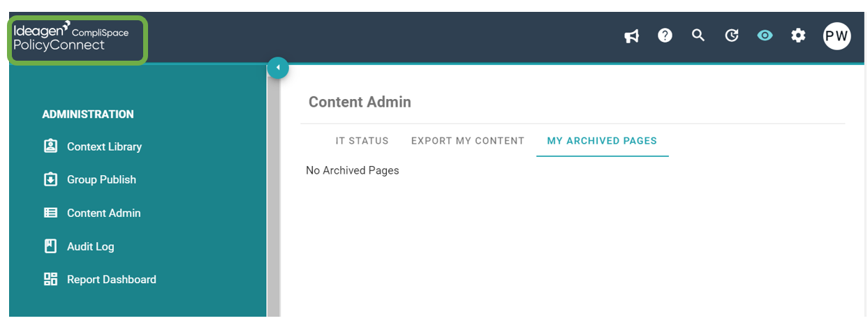Click the No Archived Pages text
Image resolution: width=868 pixels, height=323 pixels.
click(353, 170)
